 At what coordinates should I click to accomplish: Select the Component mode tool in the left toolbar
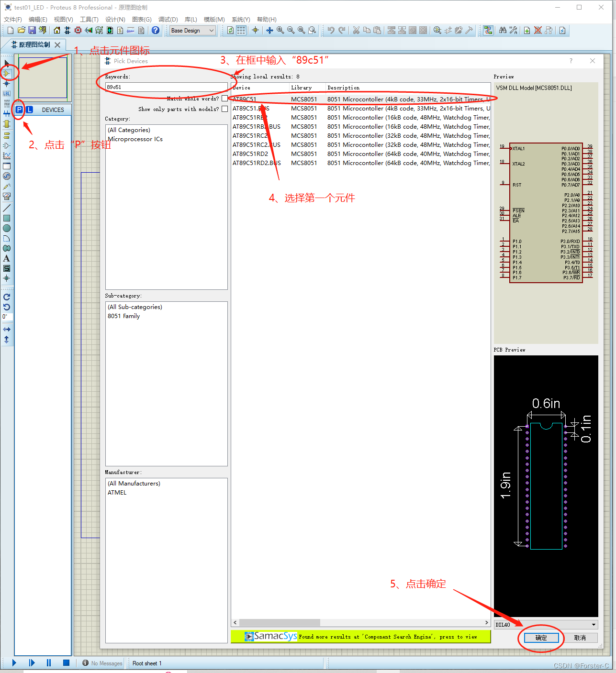pyautogui.click(x=7, y=73)
